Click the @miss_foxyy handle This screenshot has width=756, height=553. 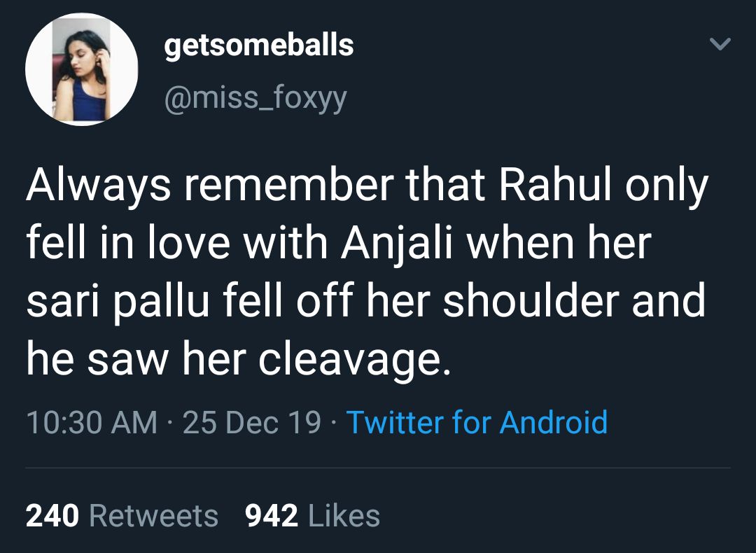tap(255, 99)
